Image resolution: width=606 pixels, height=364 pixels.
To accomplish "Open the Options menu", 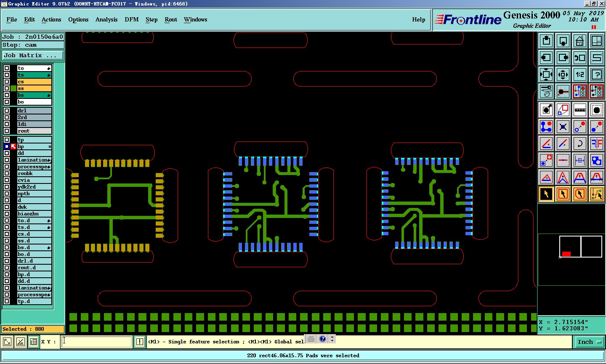I will click(78, 19).
